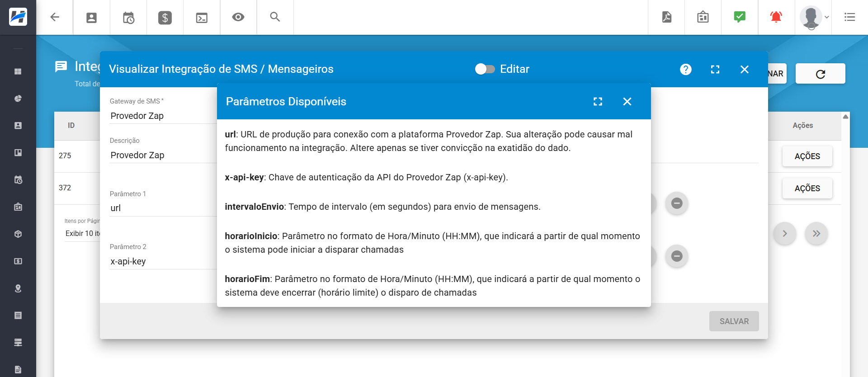Toggle the Editar switch
This screenshot has width=868, height=377.
[485, 69]
